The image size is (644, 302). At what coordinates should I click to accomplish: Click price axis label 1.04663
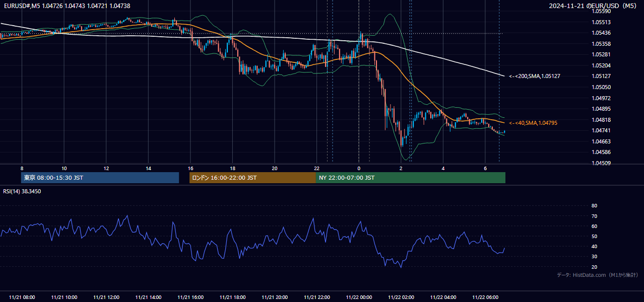(601, 141)
